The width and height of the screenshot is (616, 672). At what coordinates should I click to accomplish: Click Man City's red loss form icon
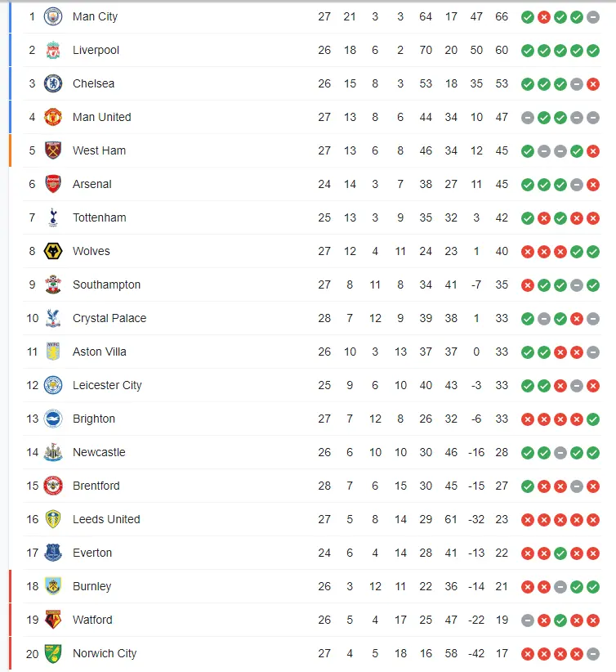544,16
